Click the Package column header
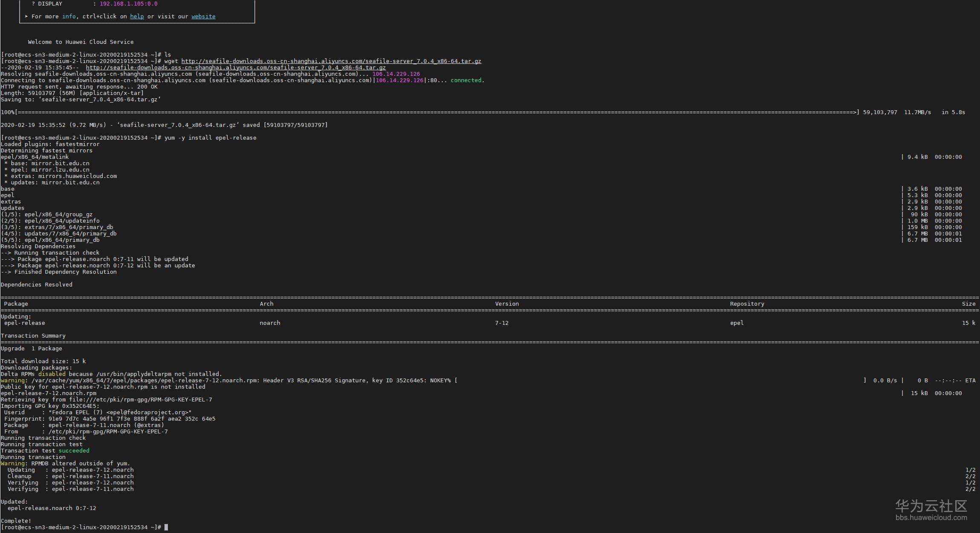980x533 pixels. 16,304
